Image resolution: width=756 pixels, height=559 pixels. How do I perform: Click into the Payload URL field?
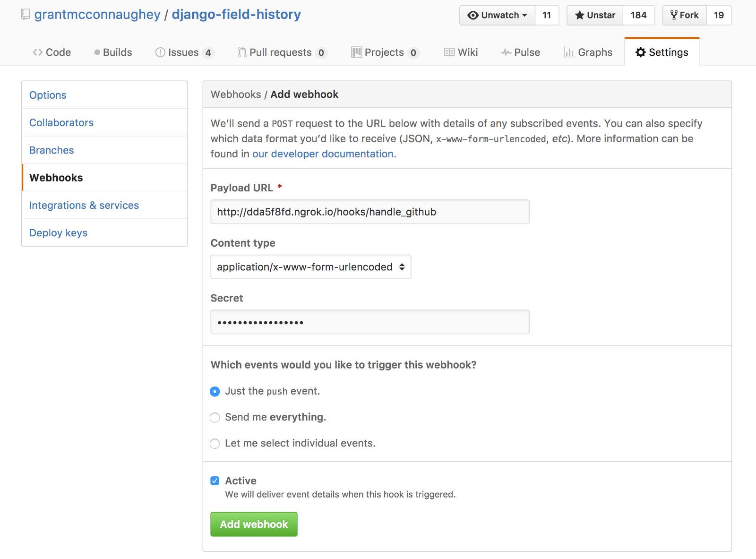pos(369,212)
